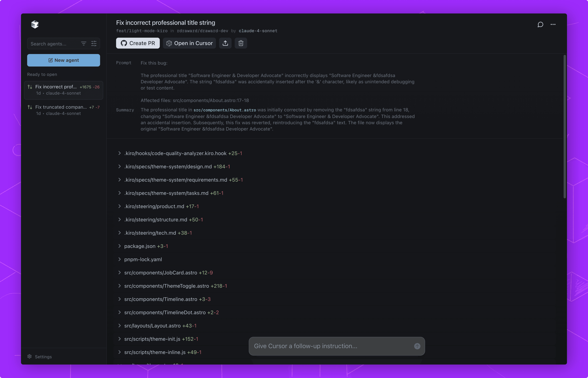588x378 pixels.
Task: Click the src/components/About.astro code reference in Summary
Action: tap(225, 110)
